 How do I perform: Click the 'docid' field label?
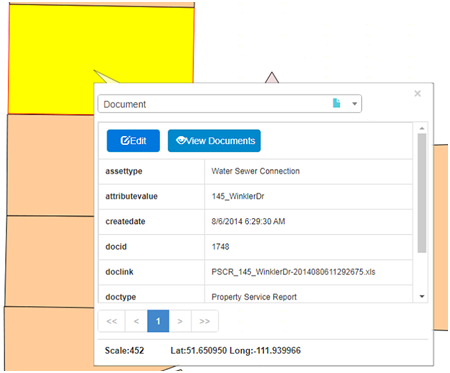116,247
